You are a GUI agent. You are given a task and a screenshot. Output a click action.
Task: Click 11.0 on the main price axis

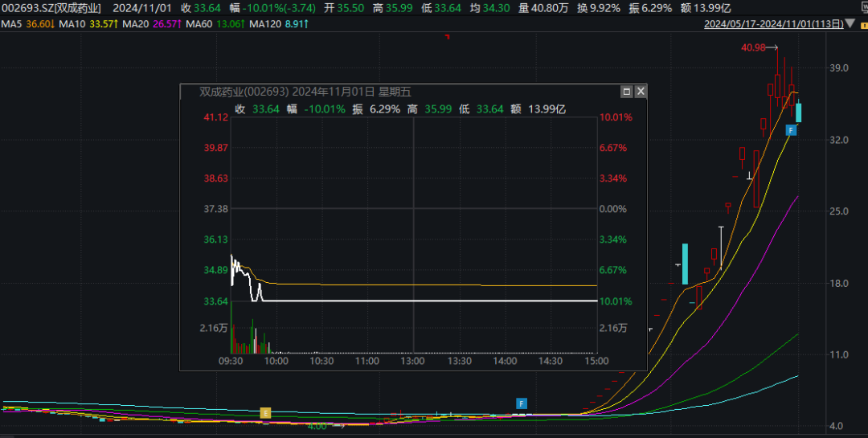838,355
